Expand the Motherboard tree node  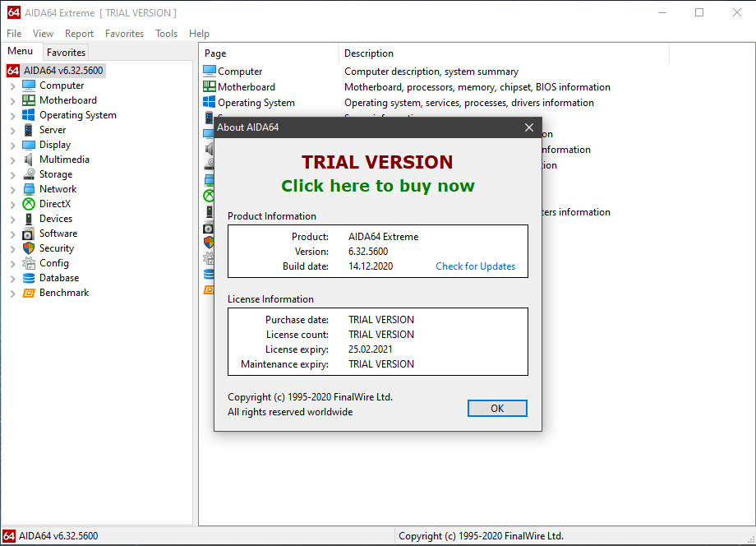coord(13,101)
